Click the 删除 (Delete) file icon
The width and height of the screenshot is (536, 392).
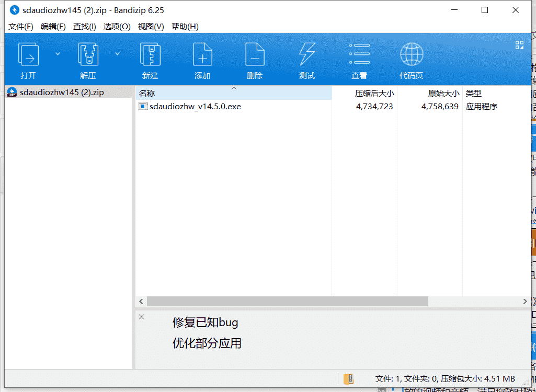[255, 55]
